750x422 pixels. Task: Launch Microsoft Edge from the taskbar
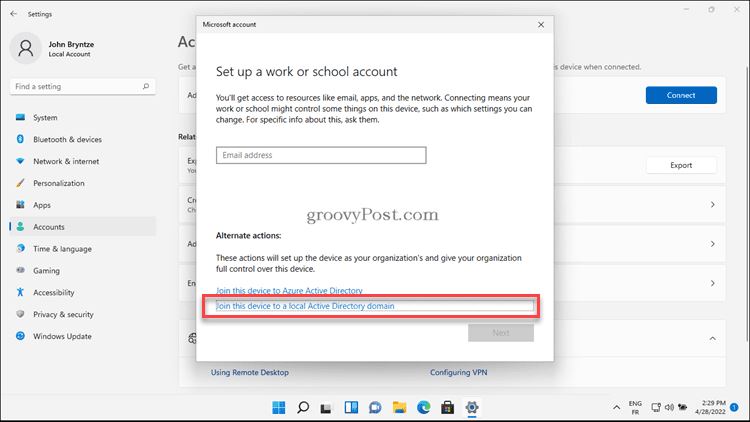[423, 407]
